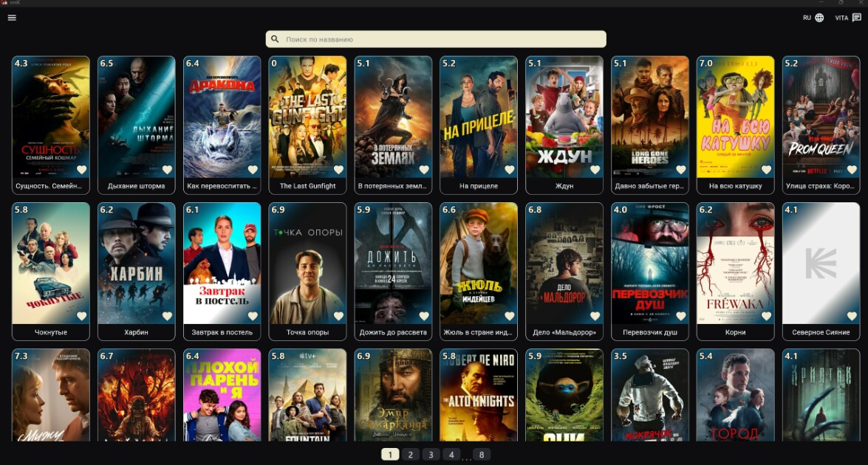View the Точка опоры poster

point(307,263)
